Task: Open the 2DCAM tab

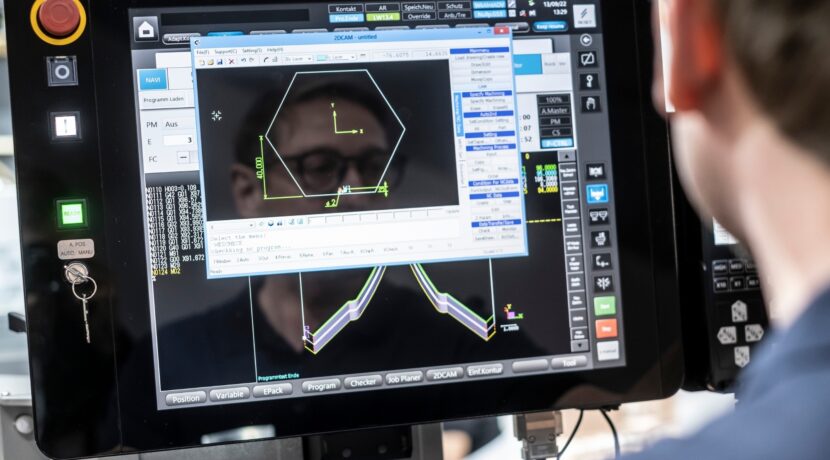Action: [x=445, y=374]
